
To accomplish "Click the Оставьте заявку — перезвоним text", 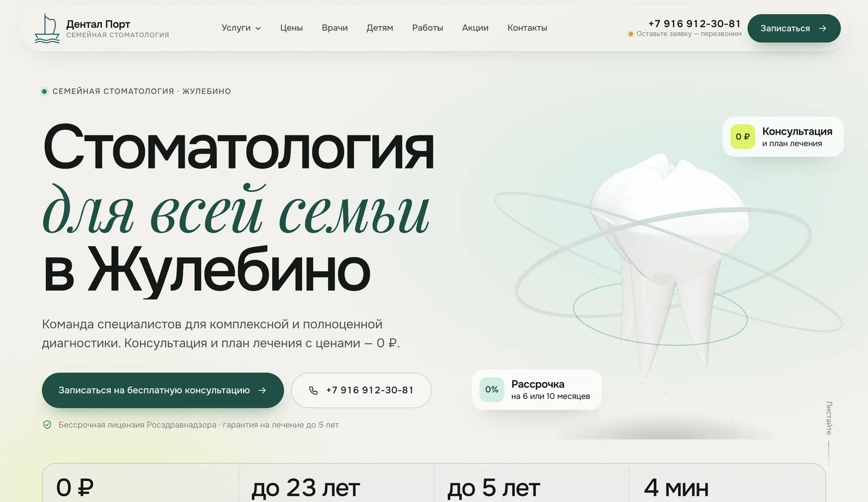I will pyautogui.click(x=689, y=34).
